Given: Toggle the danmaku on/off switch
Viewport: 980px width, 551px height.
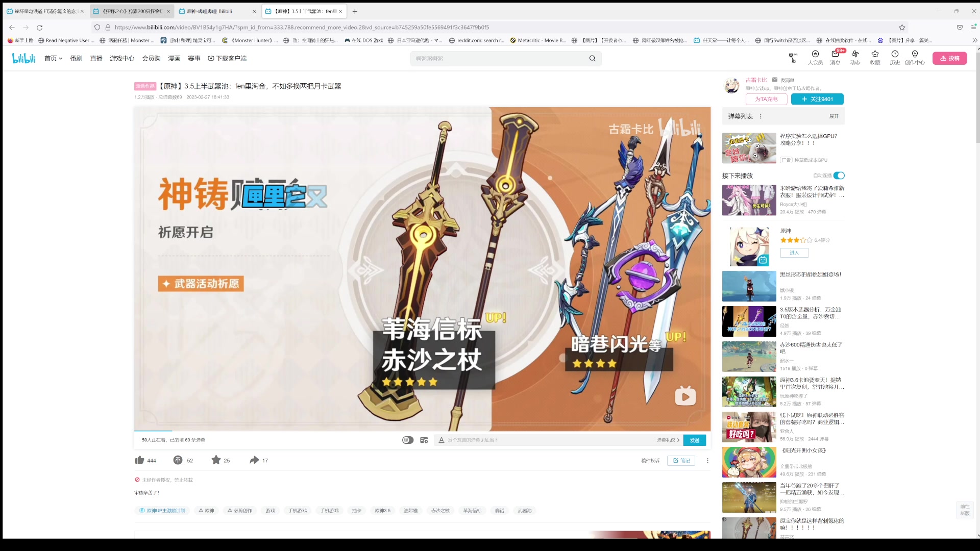Looking at the screenshot, I should [x=407, y=440].
